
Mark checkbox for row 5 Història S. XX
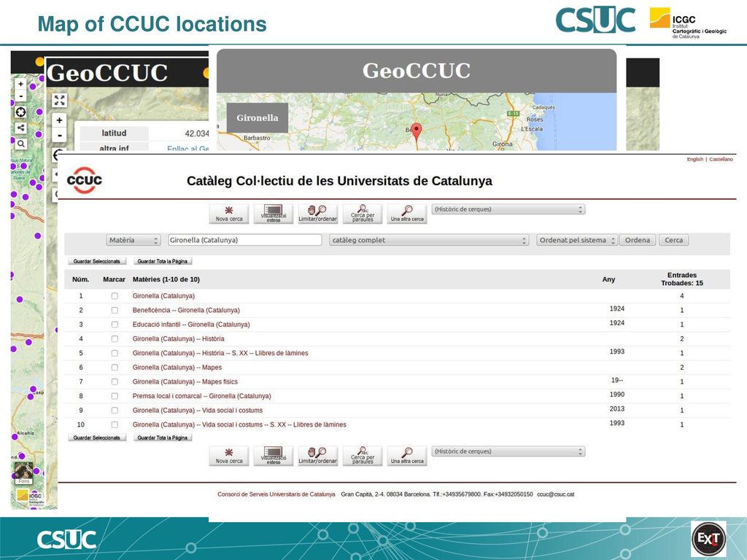click(115, 353)
